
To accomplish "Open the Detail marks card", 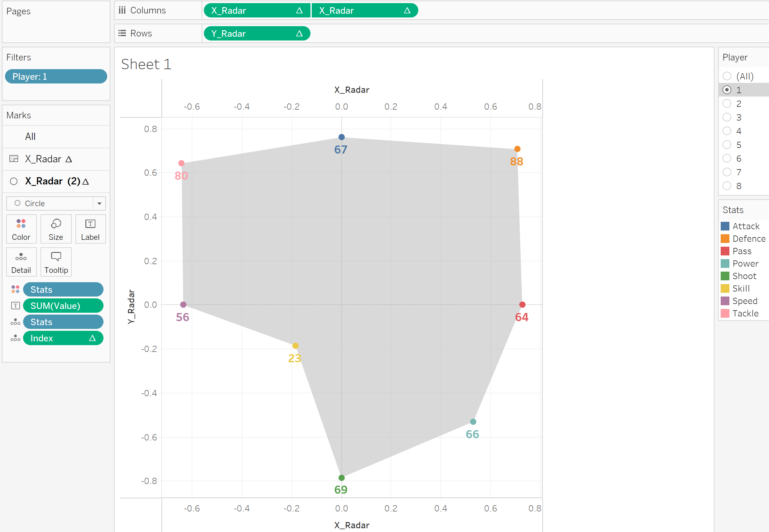I will [21, 262].
